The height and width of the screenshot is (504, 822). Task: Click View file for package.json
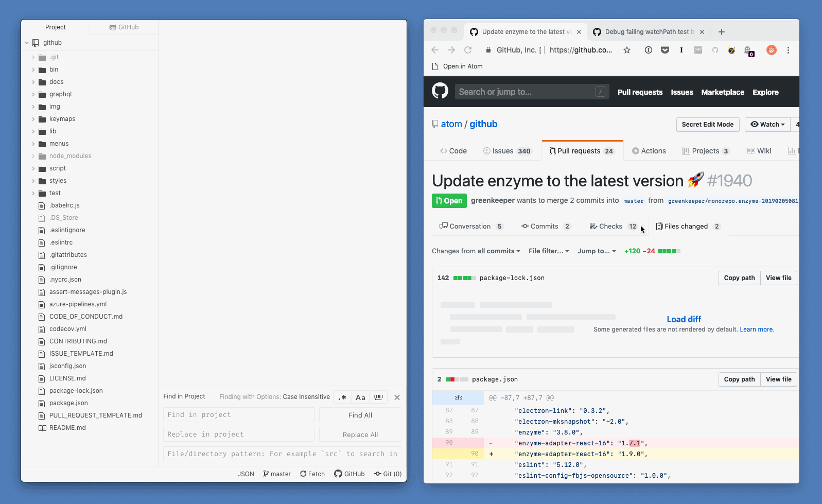(x=779, y=379)
